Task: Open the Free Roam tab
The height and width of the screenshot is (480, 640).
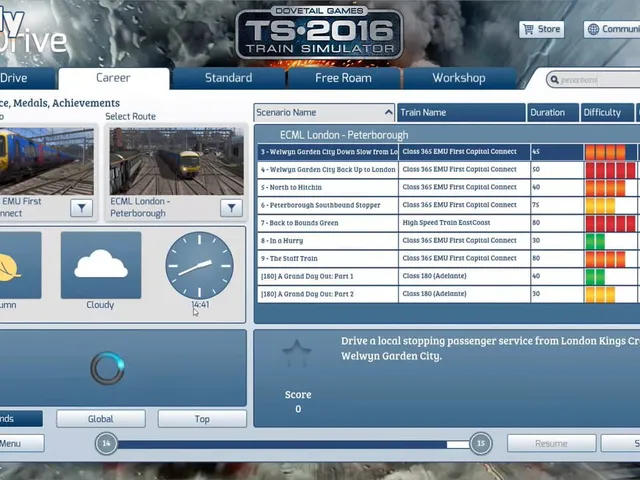Action: 343,78
